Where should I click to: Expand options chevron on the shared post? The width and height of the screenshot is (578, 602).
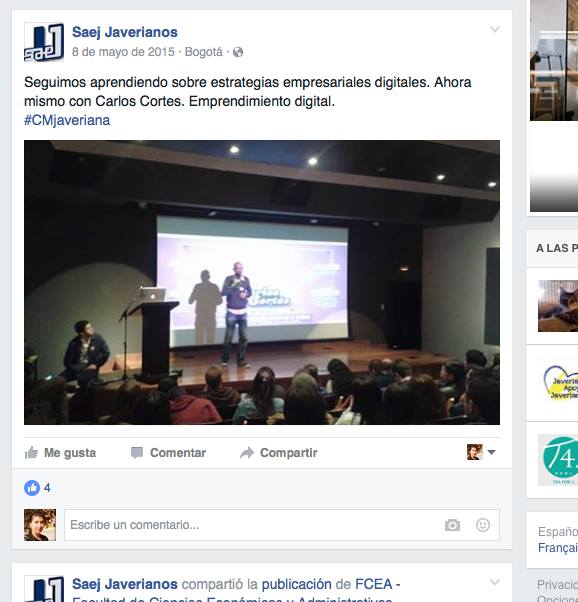[495, 582]
